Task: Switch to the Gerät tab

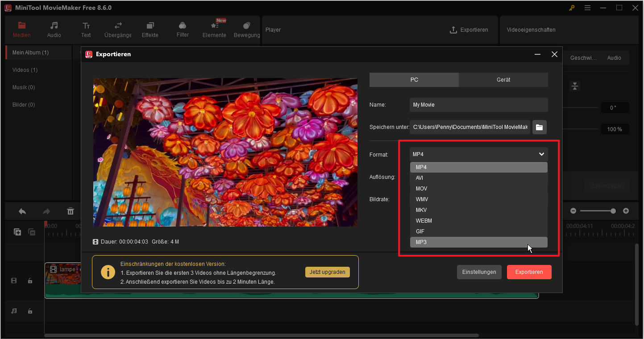Action: point(503,79)
